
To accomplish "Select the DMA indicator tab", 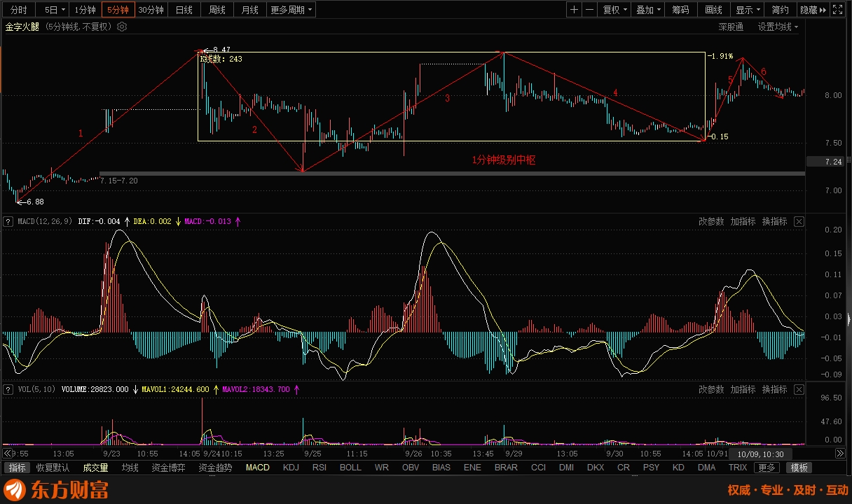I will pos(706,468).
